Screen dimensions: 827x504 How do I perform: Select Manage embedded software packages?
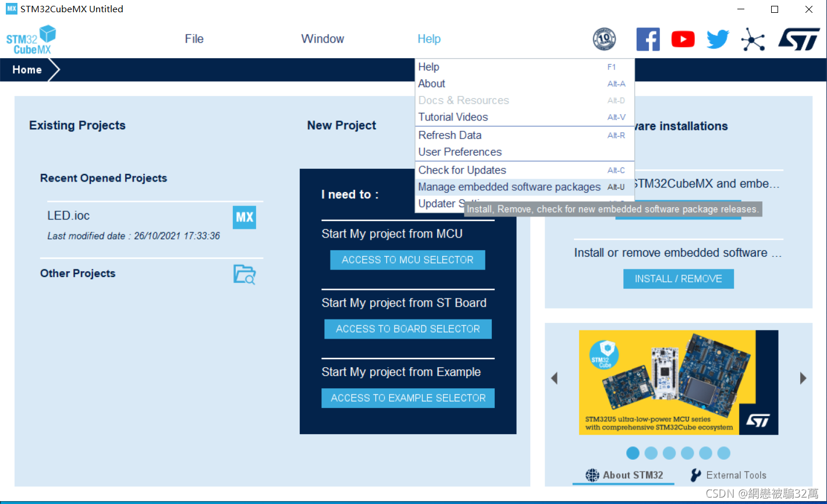pos(524,187)
